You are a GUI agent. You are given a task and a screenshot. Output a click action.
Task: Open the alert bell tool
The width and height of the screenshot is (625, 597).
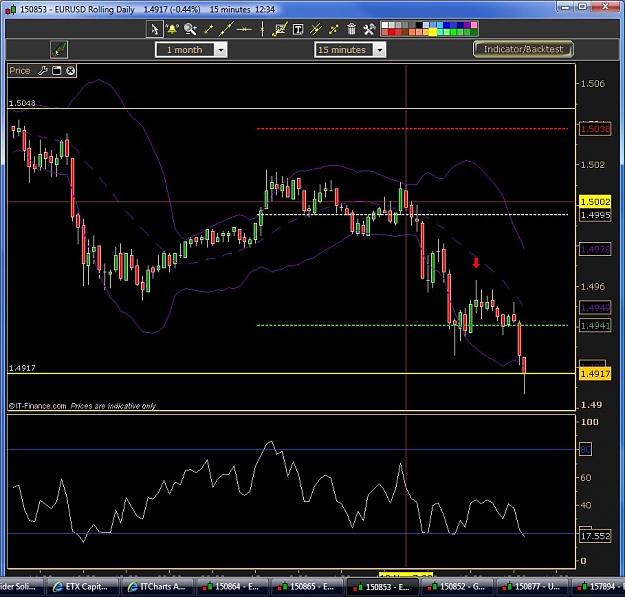point(172,29)
